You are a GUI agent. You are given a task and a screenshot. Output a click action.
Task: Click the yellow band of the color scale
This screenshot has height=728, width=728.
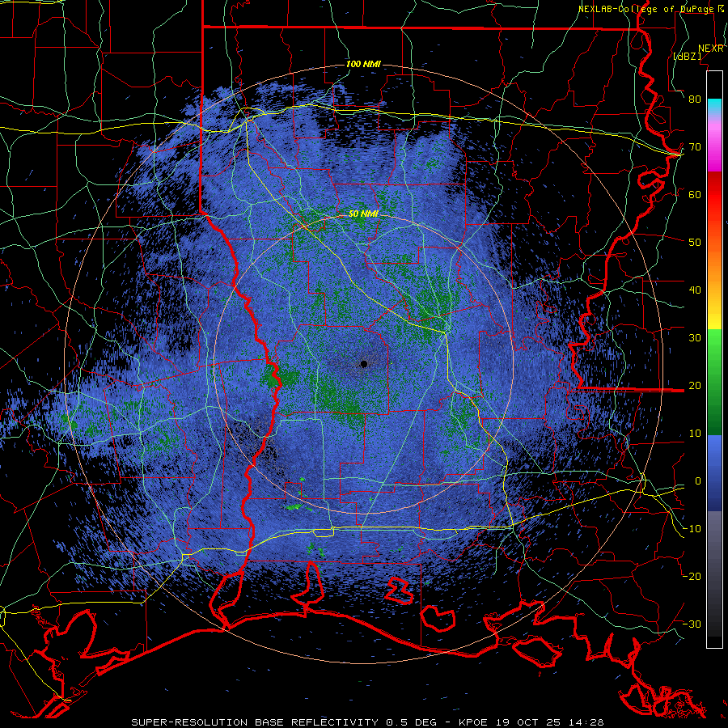point(714,320)
